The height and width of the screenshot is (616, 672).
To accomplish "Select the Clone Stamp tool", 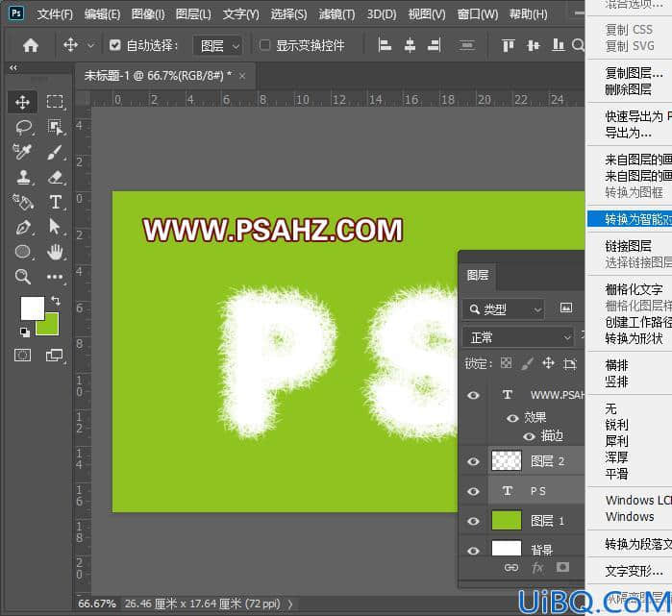I will pos(23,177).
